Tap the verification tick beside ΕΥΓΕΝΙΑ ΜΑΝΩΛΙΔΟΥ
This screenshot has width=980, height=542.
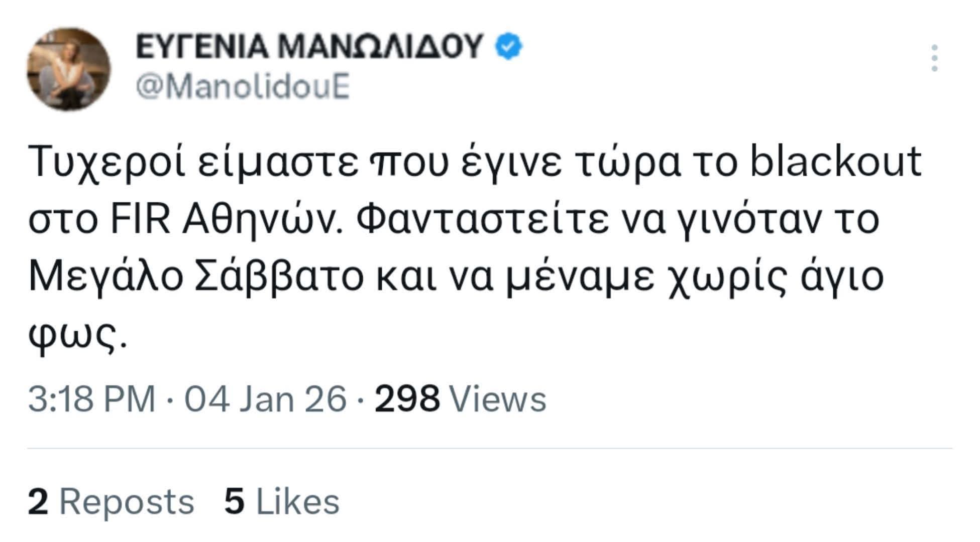(x=508, y=46)
